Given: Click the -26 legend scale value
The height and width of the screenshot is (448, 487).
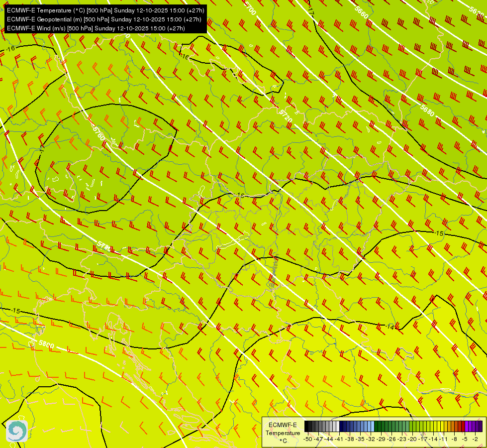Looking at the screenshot, I should pyautogui.click(x=391, y=439).
